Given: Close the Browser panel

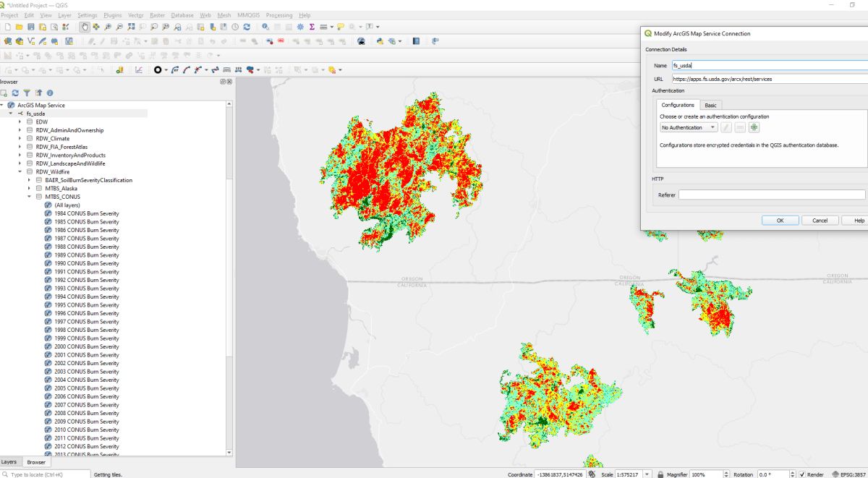Looking at the screenshot, I should (x=230, y=82).
